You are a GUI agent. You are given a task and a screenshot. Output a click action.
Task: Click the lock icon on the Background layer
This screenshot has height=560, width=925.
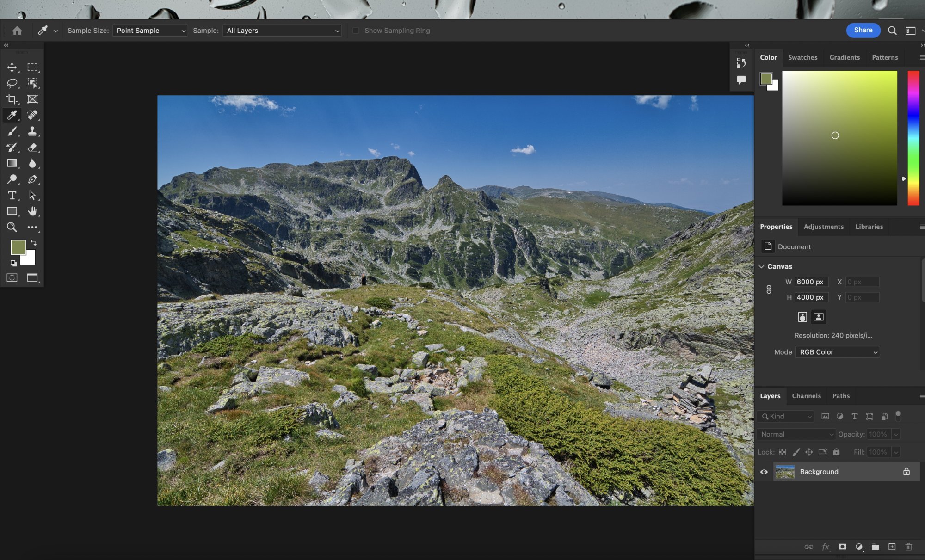(x=906, y=472)
